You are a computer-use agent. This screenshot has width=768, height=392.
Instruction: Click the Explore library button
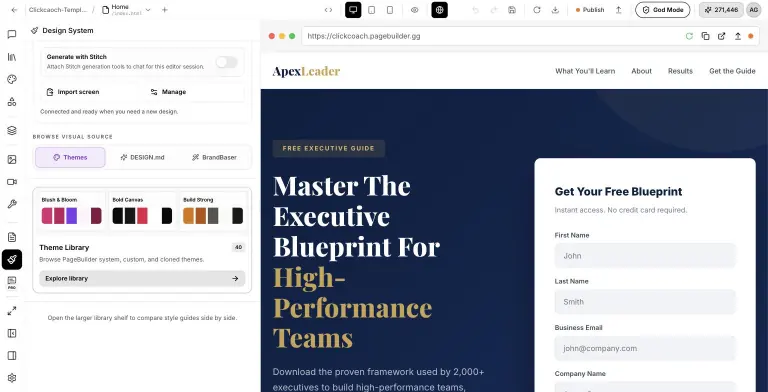pyautogui.click(x=142, y=278)
